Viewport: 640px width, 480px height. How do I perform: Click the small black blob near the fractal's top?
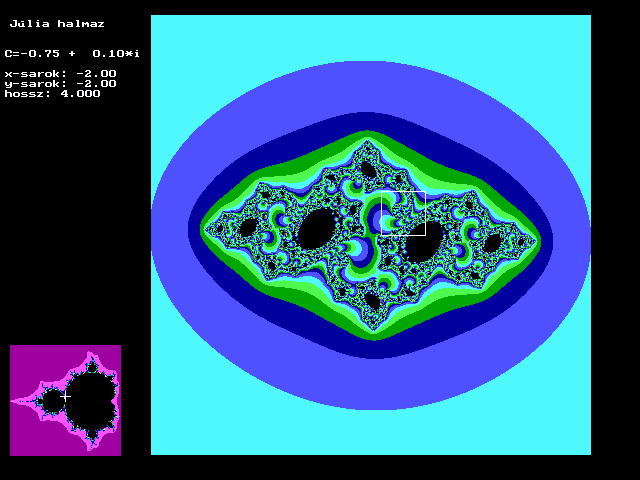point(368,170)
